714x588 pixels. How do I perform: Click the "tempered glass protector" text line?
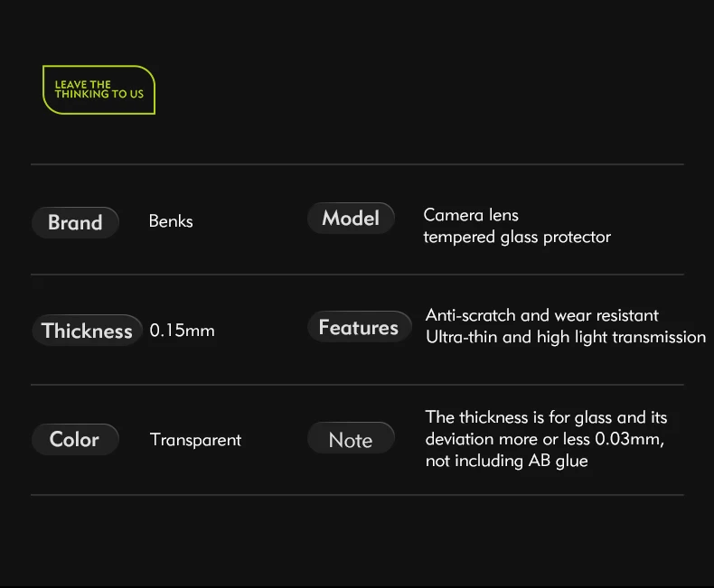click(x=517, y=237)
